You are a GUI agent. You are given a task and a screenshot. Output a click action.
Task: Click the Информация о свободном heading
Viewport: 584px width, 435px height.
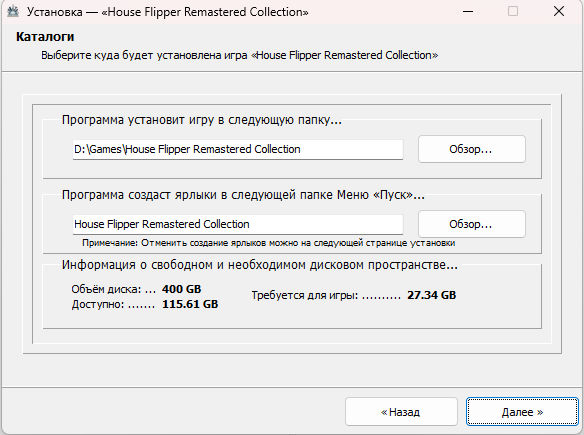point(260,265)
